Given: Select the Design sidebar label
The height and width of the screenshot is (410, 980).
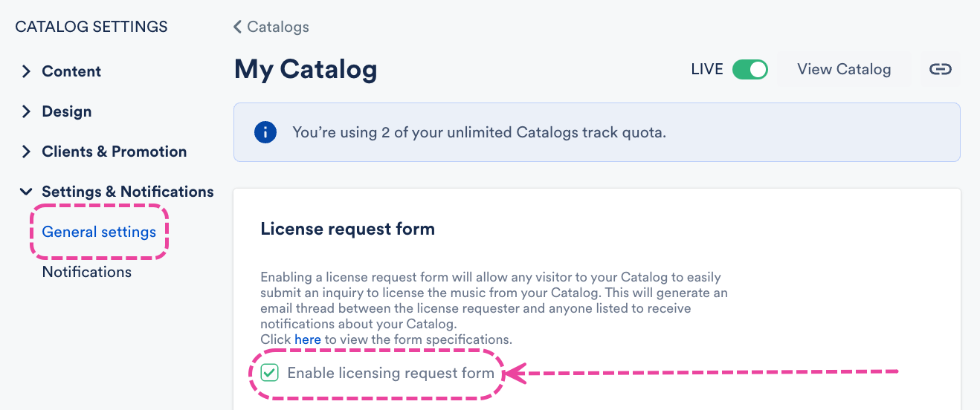Looking at the screenshot, I should coord(67,111).
